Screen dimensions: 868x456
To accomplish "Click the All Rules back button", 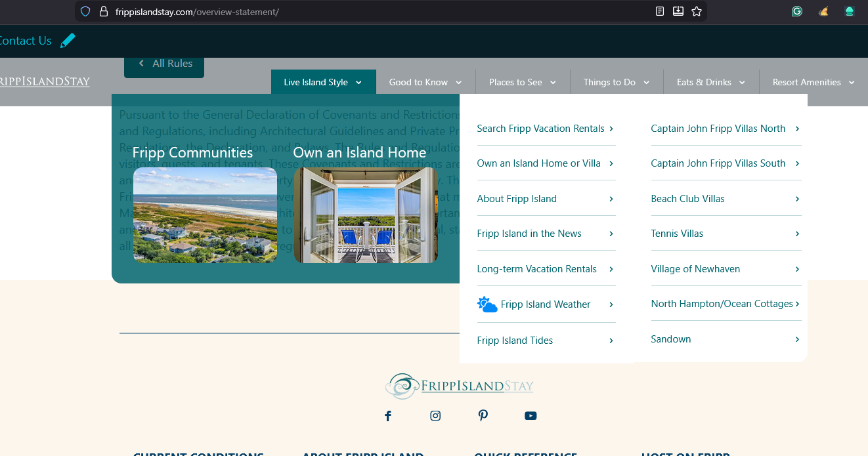I will [165, 64].
